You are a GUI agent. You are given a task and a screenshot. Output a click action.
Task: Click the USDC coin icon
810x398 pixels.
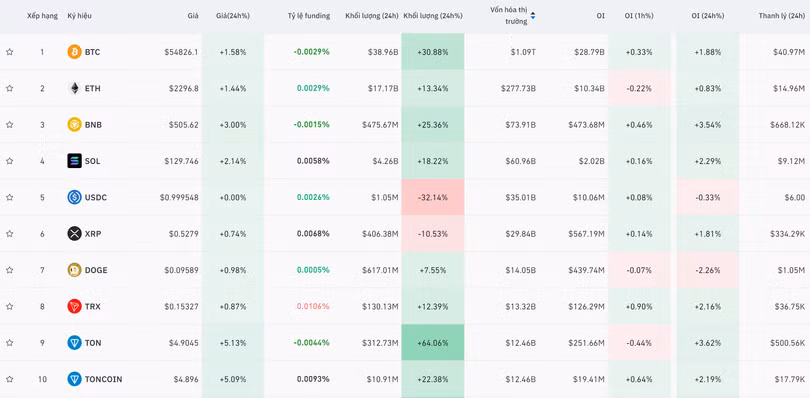pyautogui.click(x=74, y=197)
